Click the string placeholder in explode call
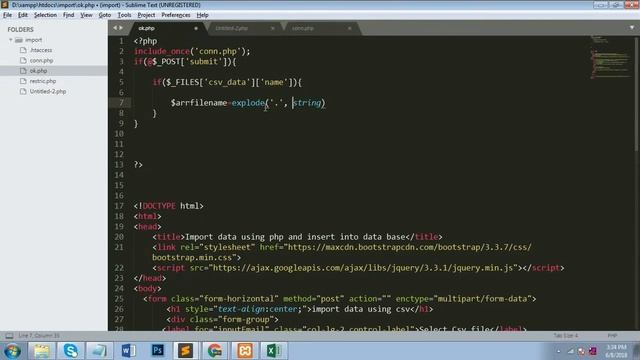 307,103
